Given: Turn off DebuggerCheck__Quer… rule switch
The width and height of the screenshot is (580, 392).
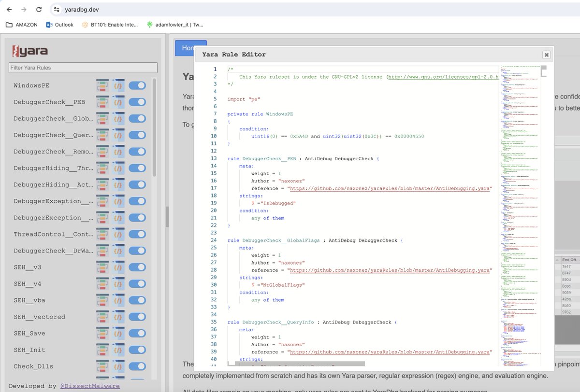Looking at the screenshot, I should [x=137, y=135].
